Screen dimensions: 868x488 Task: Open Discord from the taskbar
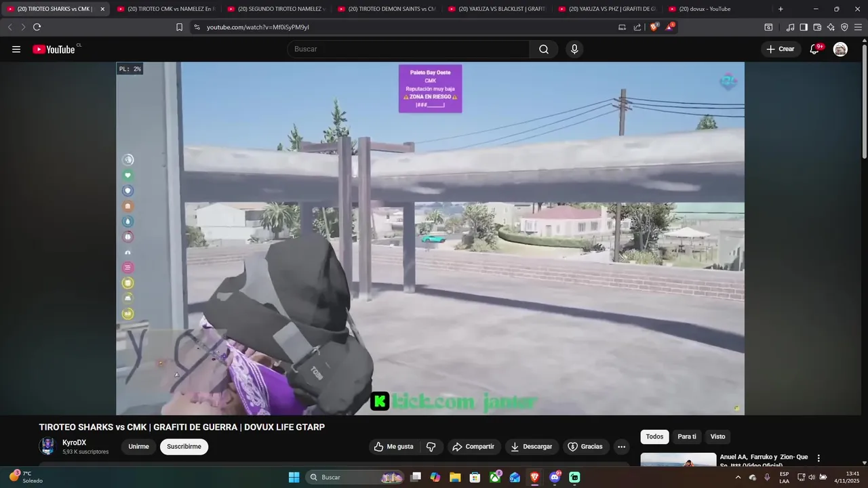tap(555, 477)
